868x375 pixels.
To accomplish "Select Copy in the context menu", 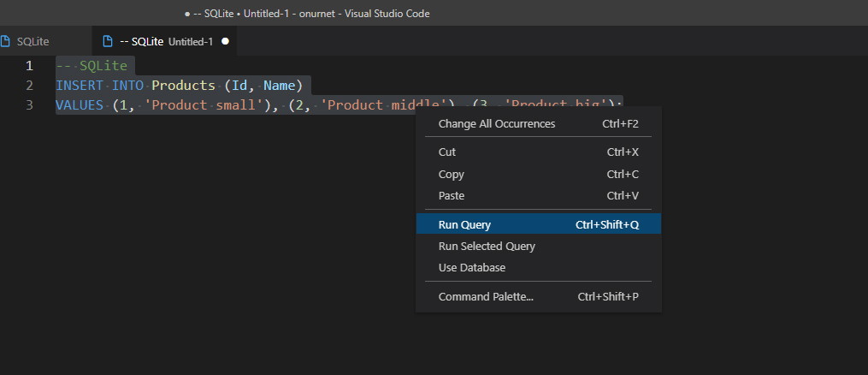I will coord(538,174).
